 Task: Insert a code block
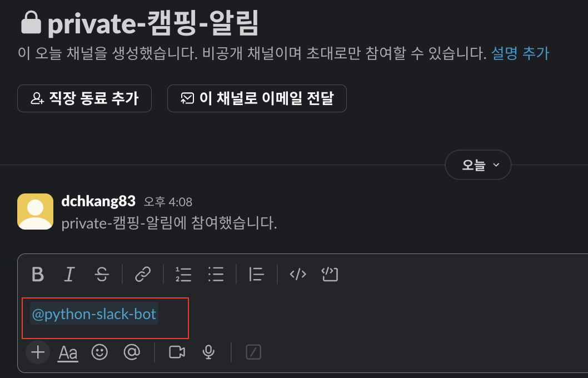point(330,274)
